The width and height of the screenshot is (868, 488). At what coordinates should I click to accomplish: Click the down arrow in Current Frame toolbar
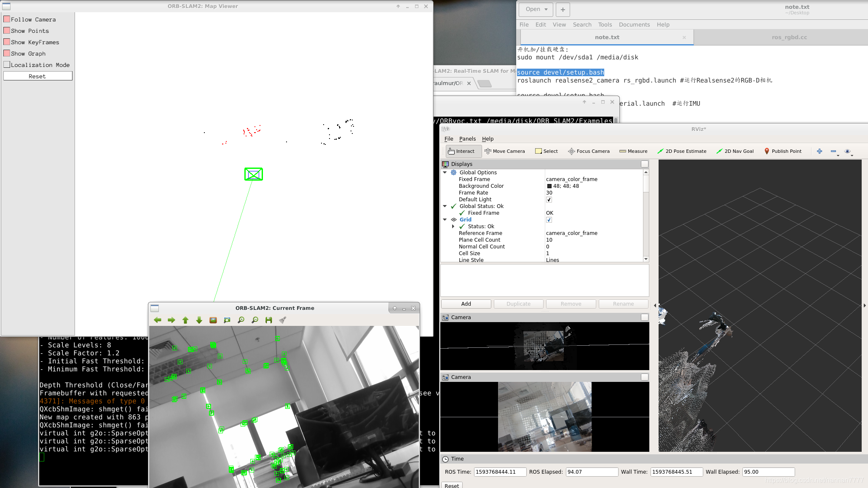click(199, 320)
